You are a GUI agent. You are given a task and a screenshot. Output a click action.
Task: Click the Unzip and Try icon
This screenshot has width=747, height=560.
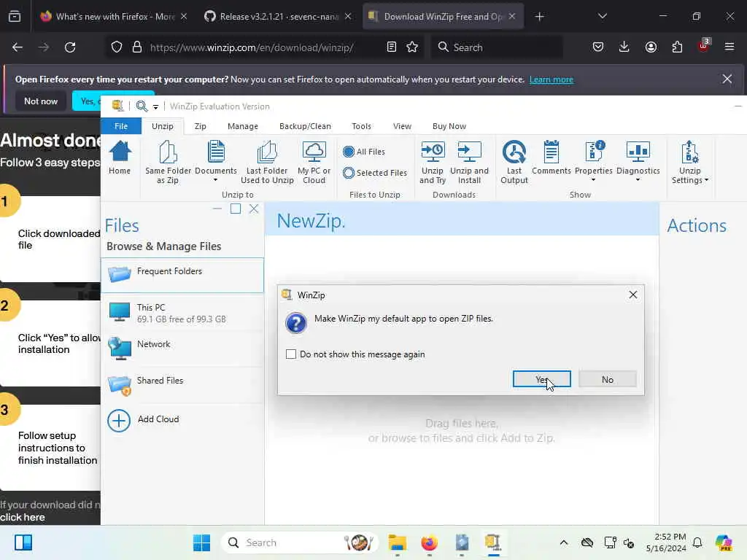[433, 162]
